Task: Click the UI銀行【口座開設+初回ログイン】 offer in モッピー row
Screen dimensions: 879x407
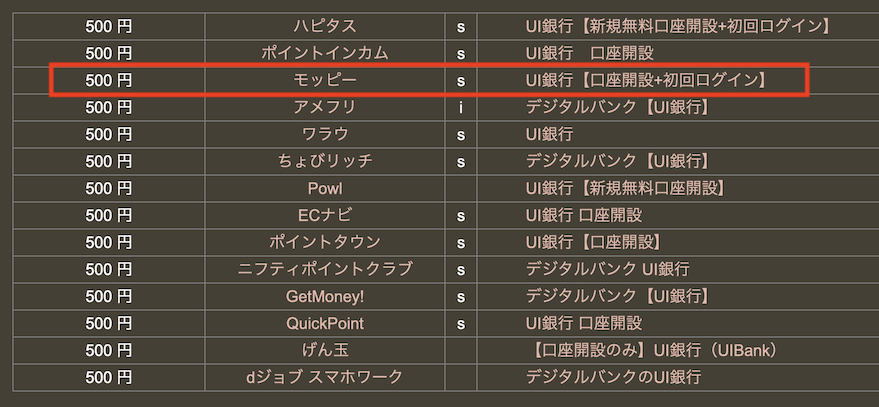Action: point(646,80)
